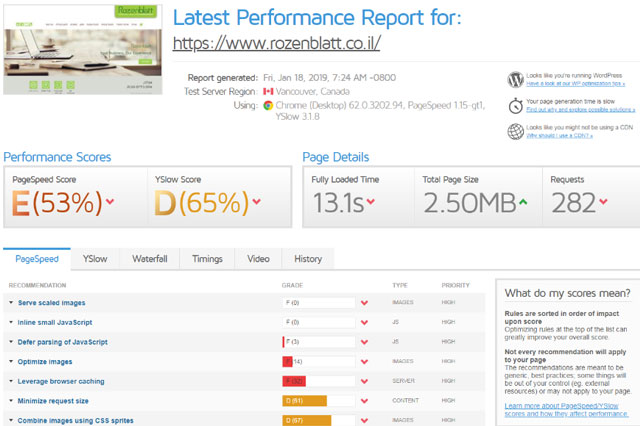Click the Recommendation column header
The width and height of the screenshot is (640, 426).
pyautogui.click(x=37, y=285)
